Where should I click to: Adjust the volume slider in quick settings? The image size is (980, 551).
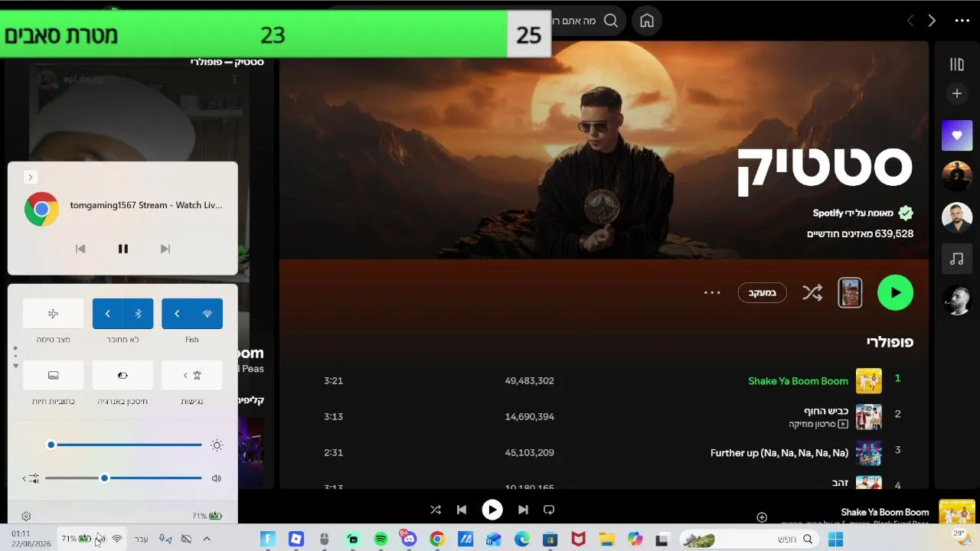[124, 478]
